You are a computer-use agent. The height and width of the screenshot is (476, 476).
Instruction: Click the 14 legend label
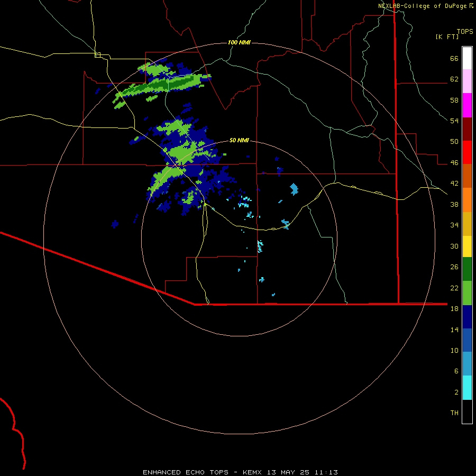click(454, 329)
